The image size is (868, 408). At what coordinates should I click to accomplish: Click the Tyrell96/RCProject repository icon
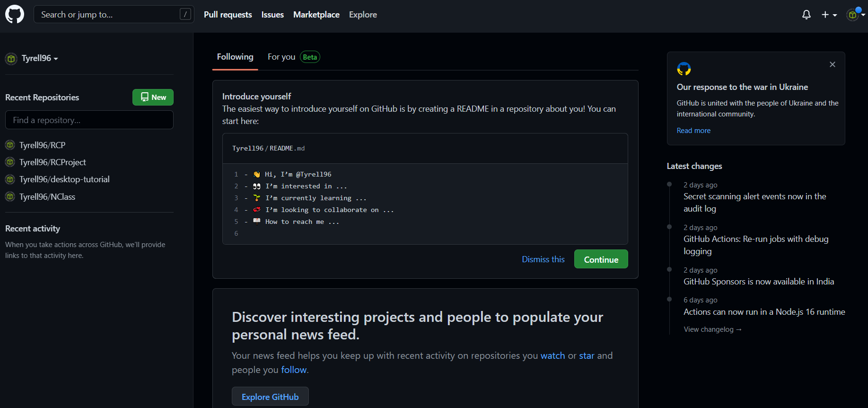point(10,162)
